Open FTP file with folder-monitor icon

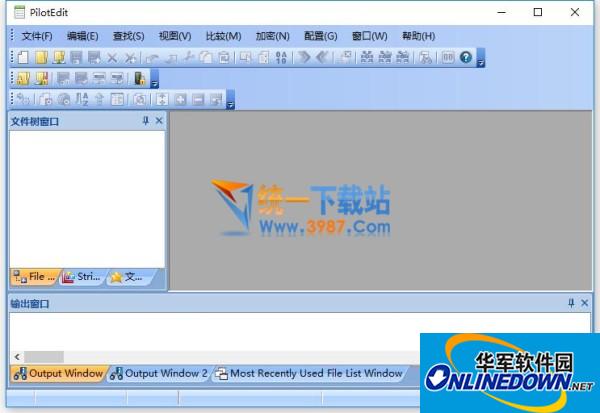(x=59, y=57)
